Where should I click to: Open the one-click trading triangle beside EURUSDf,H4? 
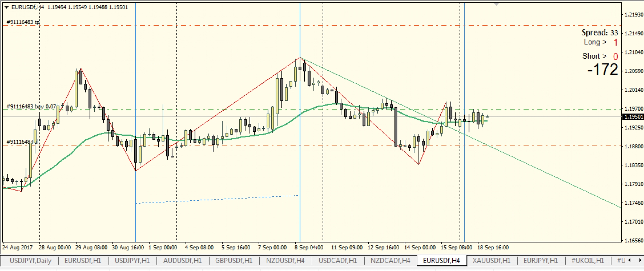(6, 7)
